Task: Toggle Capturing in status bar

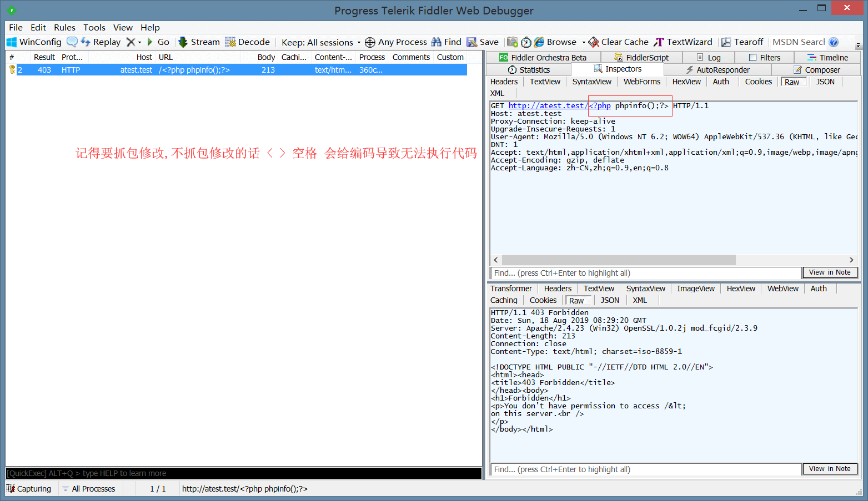Action: point(29,489)
